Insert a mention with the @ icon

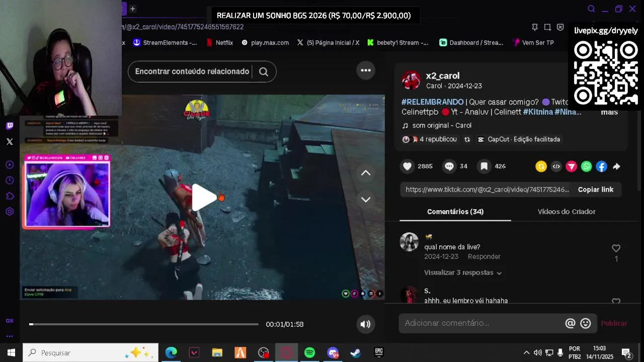(570, 323)
